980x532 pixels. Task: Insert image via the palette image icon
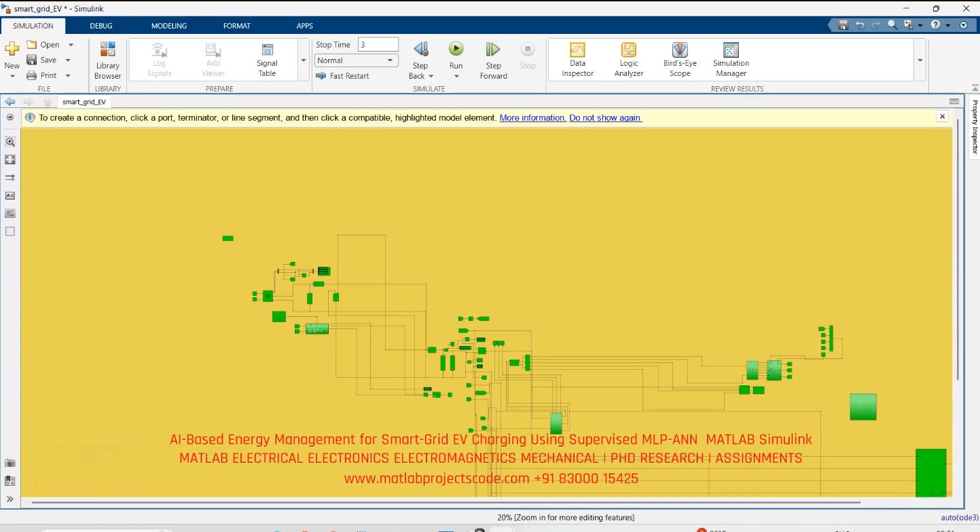tap(10, 213)
